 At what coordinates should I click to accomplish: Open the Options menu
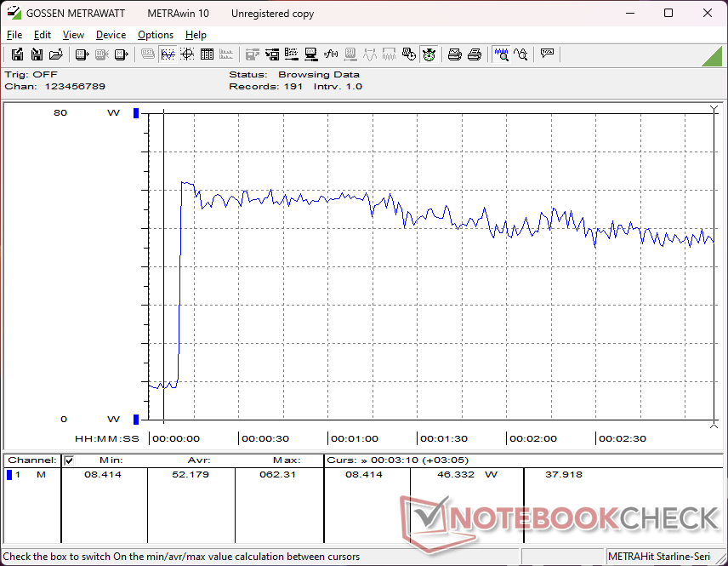pos(156,35)
